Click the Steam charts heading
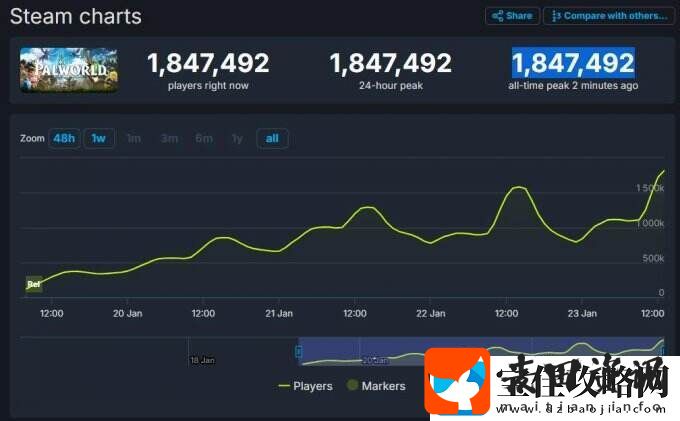This screenshot has height=421, width=680. 76,16
